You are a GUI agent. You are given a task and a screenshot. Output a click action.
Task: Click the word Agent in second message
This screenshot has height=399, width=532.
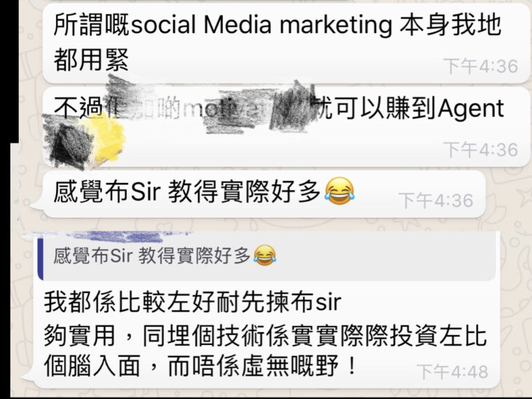click(x=471, y=109)
